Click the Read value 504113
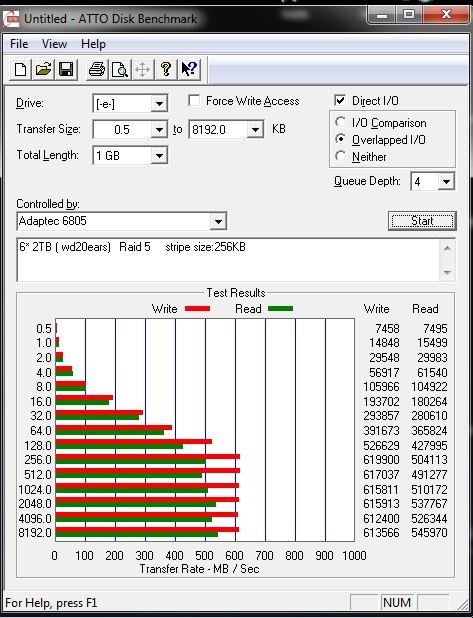 point(429,460)
